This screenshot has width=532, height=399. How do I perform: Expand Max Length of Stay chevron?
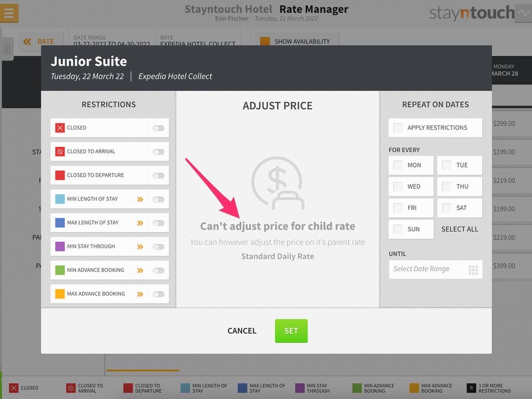140,223
